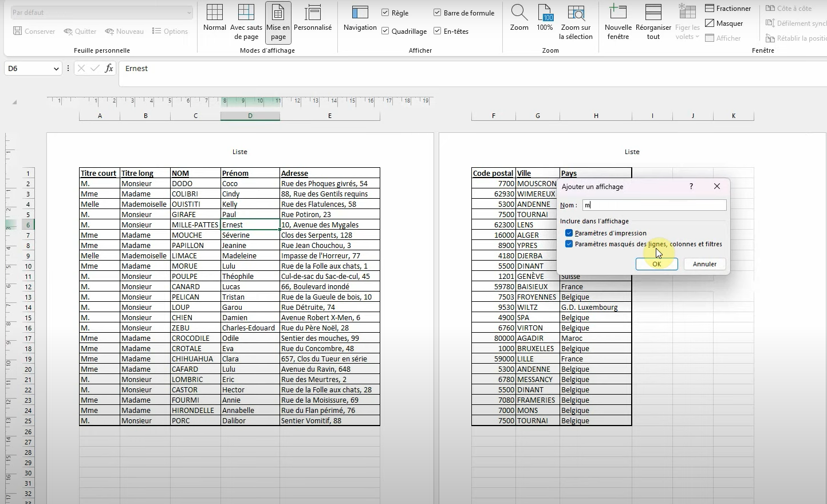This screenshot has height=504, width=827.
Task: Click Annuler in the dialog
Action: (704, 264)
